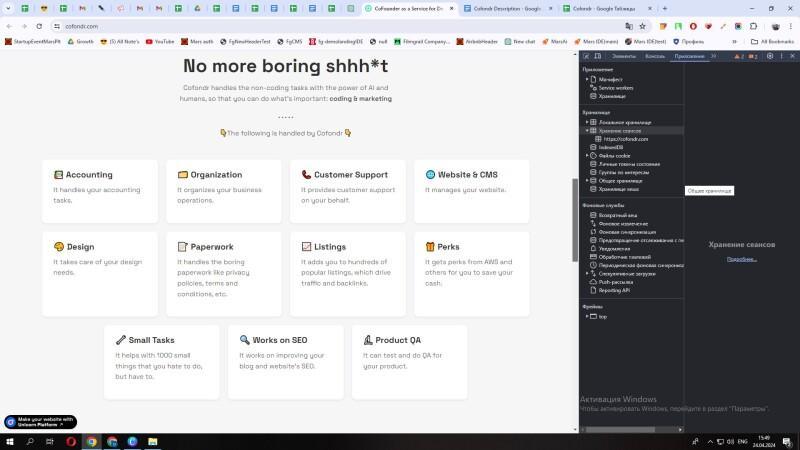Image resolution: width=800 pixels, height=450 pixels.
Task: Click the Подробнее link in storage panel
Action: tap(741, 259)
